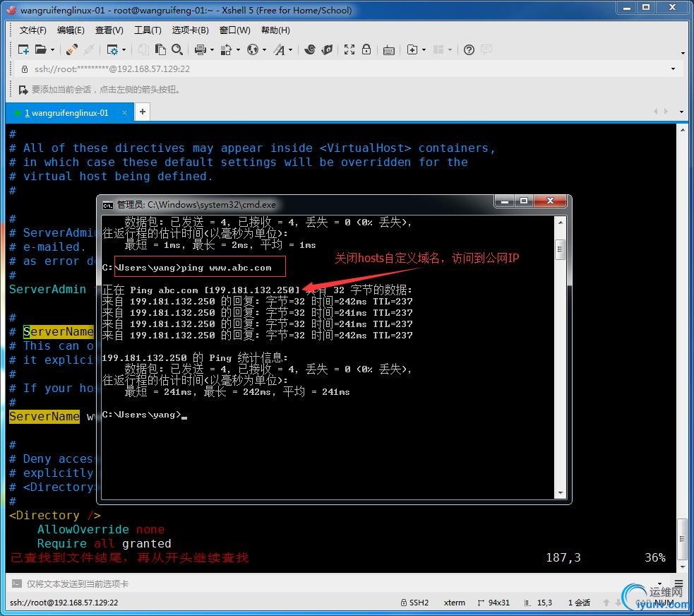Open the 工具(T) menu
Image resolution: width=694 pixels, height=616 pixels.
point(148,30)
